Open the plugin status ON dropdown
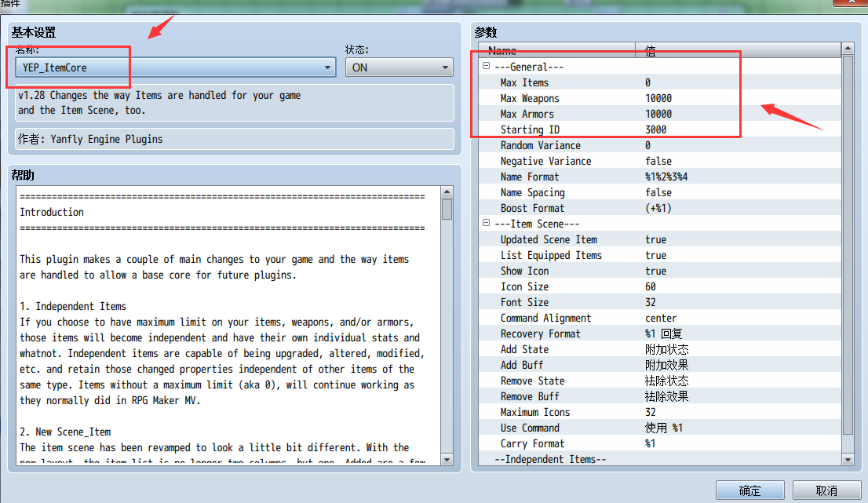The image size is (868, 503). point(399,67)
